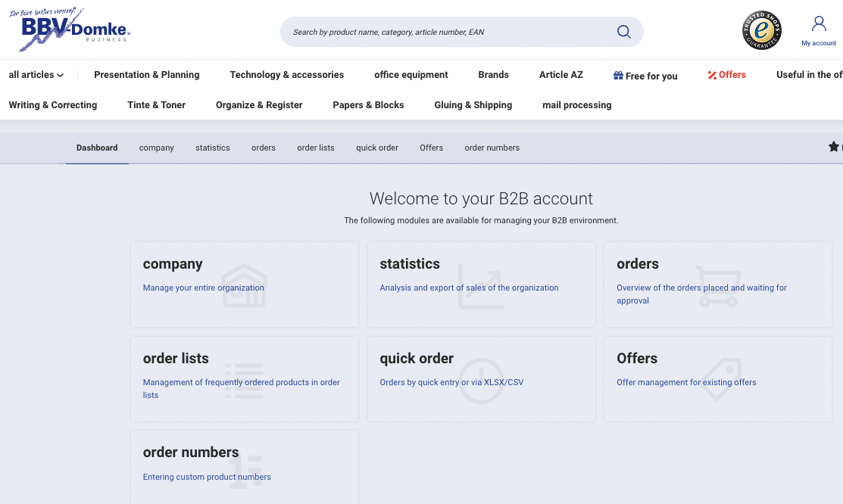Click the price tag icon on Offers card
The image size is (843, 504).
point(722,379)
